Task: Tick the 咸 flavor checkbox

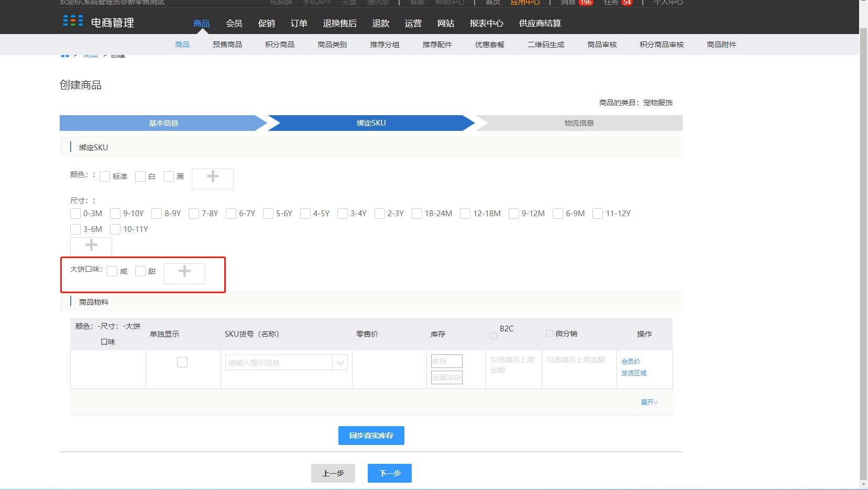Action: (112, 271)
